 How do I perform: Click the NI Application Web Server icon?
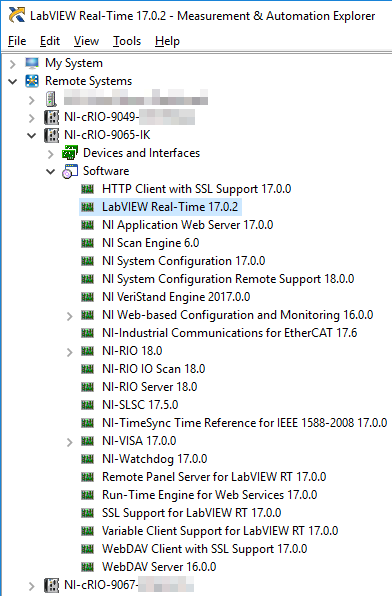click(x=88, y=225)
